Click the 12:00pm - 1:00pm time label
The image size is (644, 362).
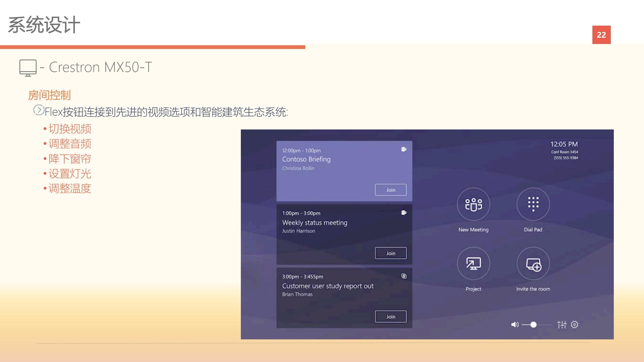point(301,151)
